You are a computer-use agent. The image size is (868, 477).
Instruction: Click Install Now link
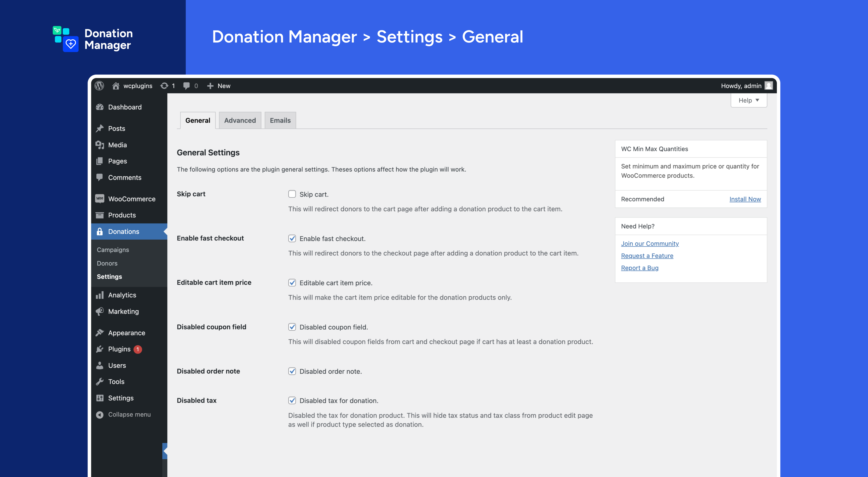(745, 199)
